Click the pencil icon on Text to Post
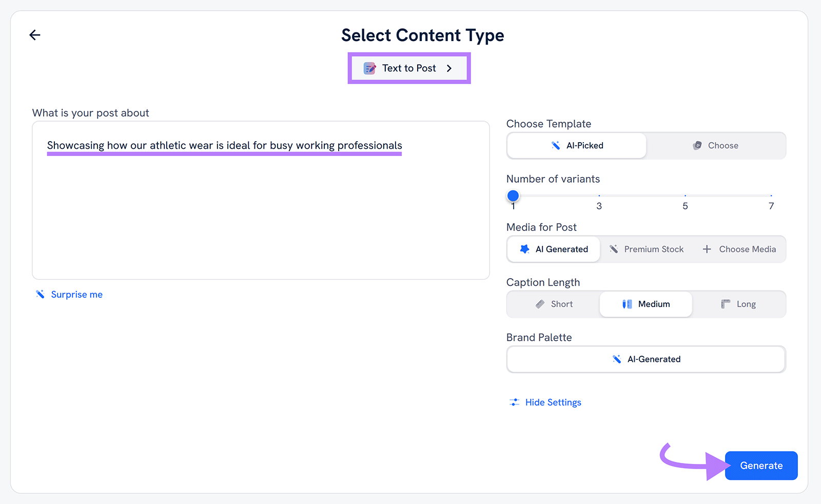 coord(369,68)
